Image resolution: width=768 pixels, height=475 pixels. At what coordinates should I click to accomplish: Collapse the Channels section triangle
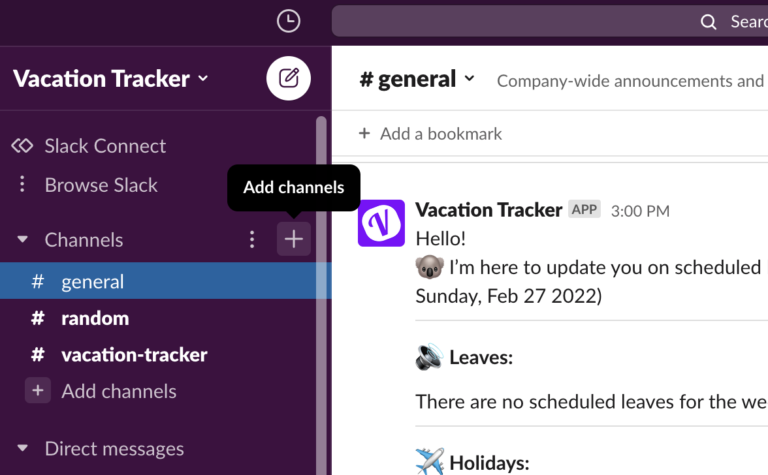23,239
